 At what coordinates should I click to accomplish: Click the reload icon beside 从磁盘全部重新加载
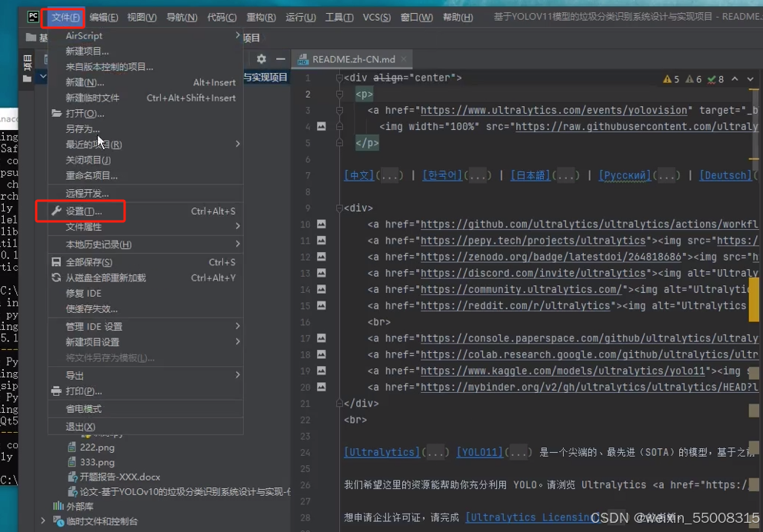(x=56, y=278)
